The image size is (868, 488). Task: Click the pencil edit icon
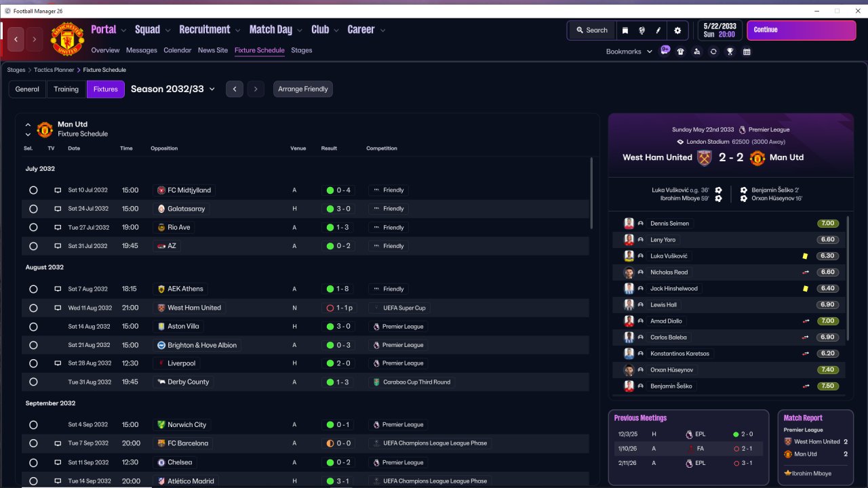(658, 30)
